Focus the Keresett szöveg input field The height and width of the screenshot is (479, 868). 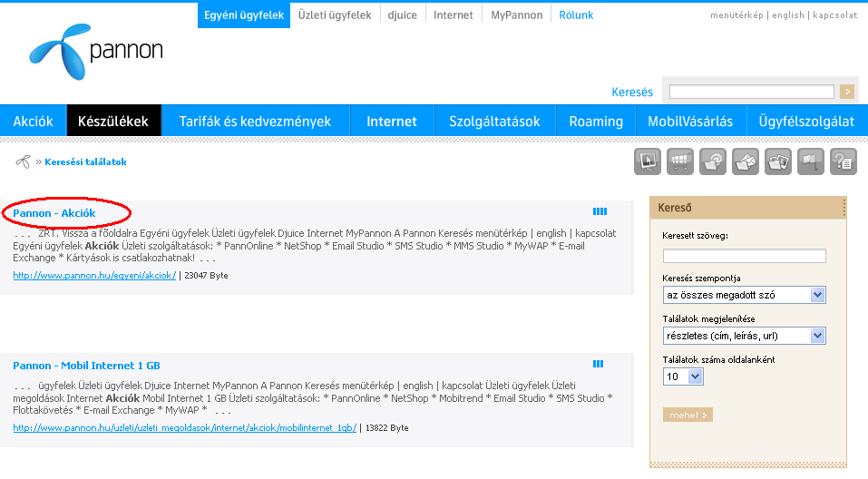744,255
